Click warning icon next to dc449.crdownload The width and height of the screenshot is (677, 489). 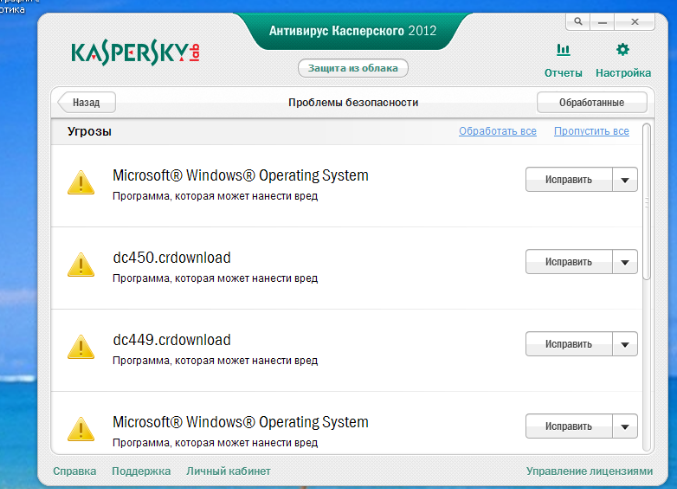[x=81, y=347]
